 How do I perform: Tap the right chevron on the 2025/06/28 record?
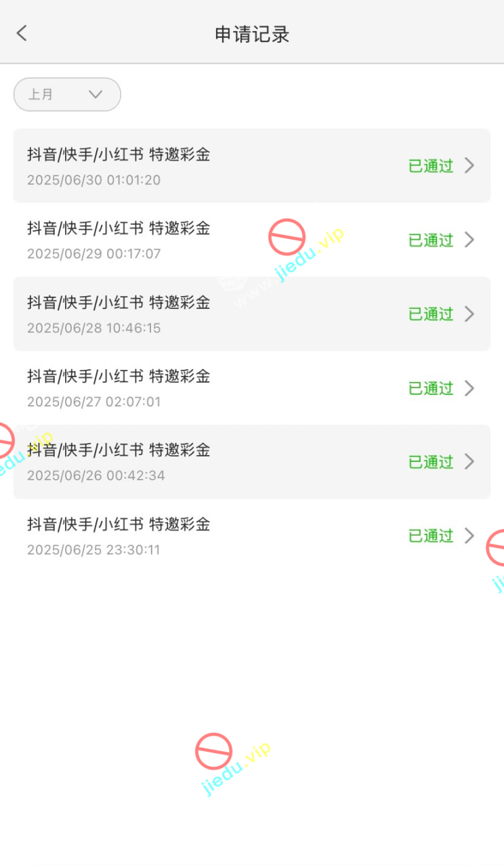pyautogui.click(x=469, y=314)
